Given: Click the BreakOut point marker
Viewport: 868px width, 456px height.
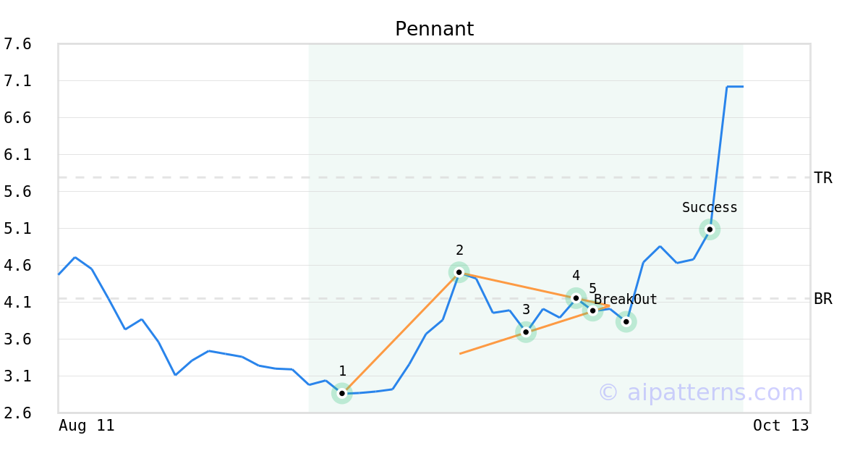Looking at the screenshot, I should [626, 322].
